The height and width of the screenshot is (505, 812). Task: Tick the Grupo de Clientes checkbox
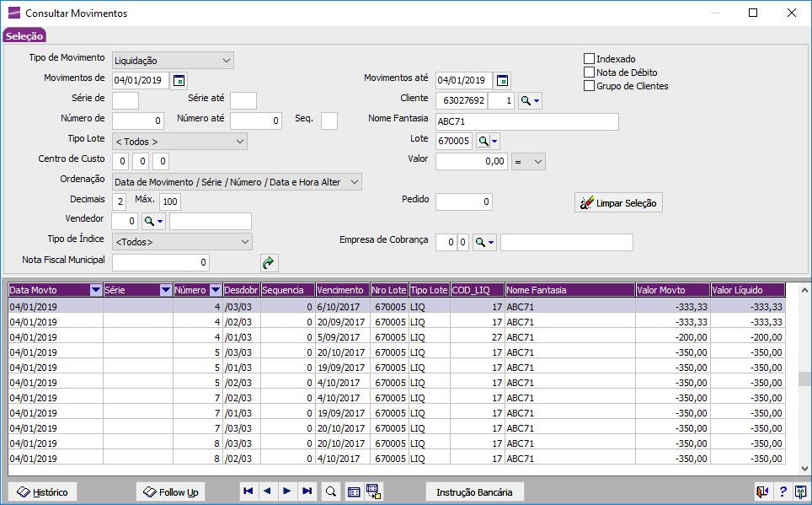click(x=590, y=86)
